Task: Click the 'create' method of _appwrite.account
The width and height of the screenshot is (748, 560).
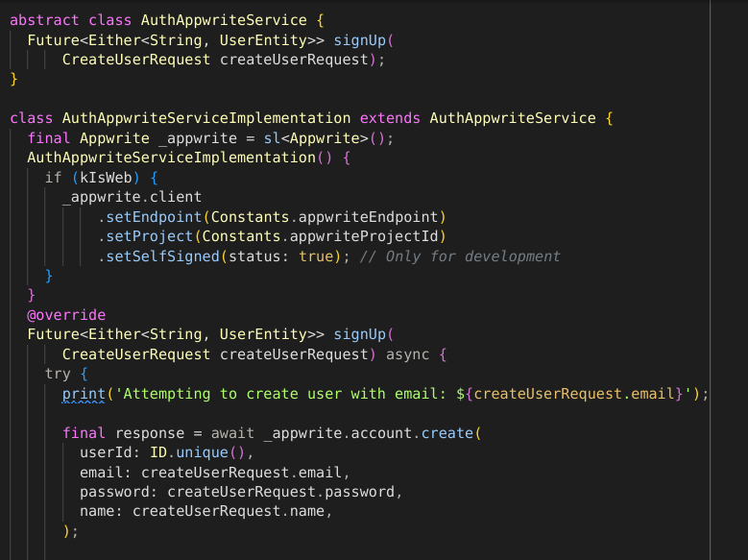Action: coord(447,433)
